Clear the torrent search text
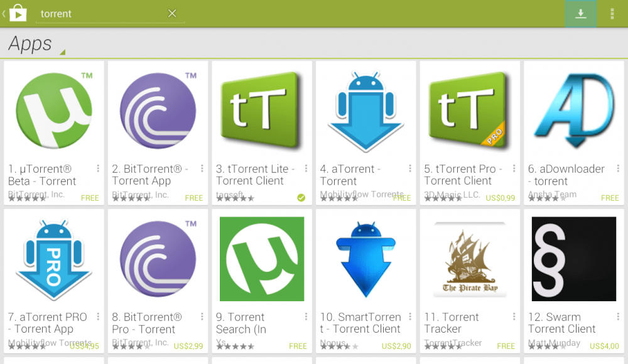The image size is (628, 364). click(x=172, y=13)
